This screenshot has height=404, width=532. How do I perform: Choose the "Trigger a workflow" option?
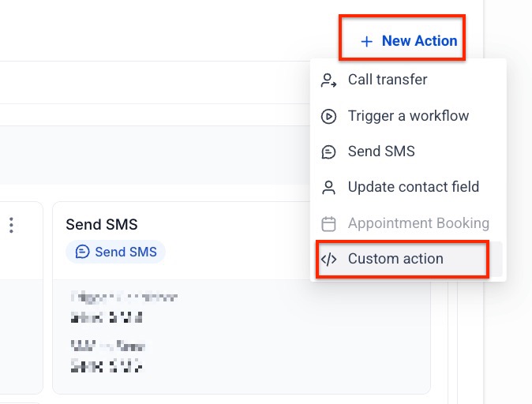click(x=408, y=116)
